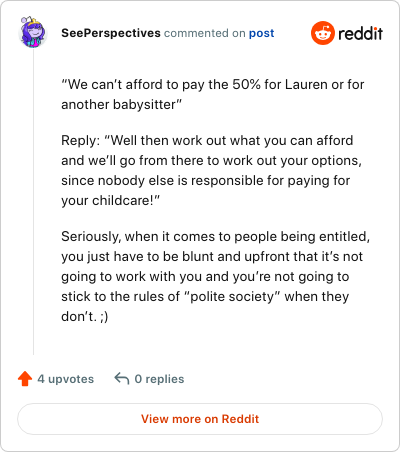Follow the blue "post" link
Viewport: 400px width, 452px height.
point(262,33)
